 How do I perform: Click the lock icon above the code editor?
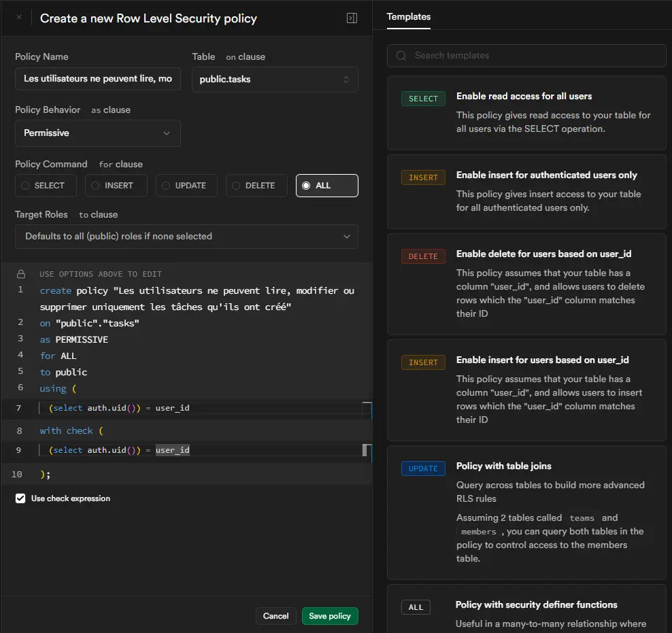pos(21,274)
